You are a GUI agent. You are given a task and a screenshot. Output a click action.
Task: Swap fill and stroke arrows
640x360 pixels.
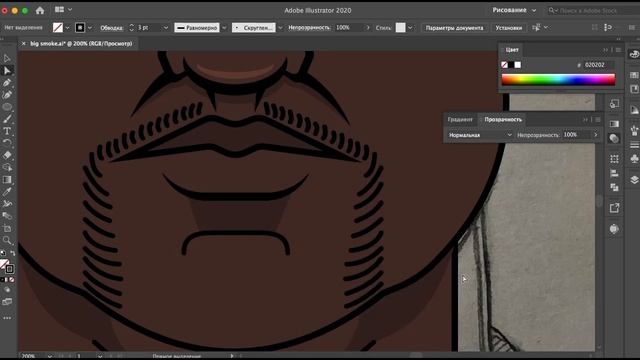(13, 253)
